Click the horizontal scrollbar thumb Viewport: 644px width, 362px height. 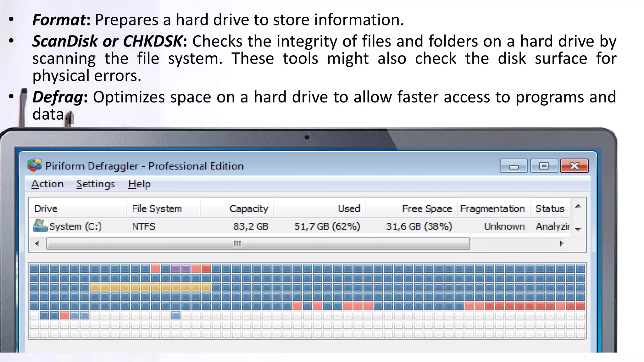(x=258, y=244)
